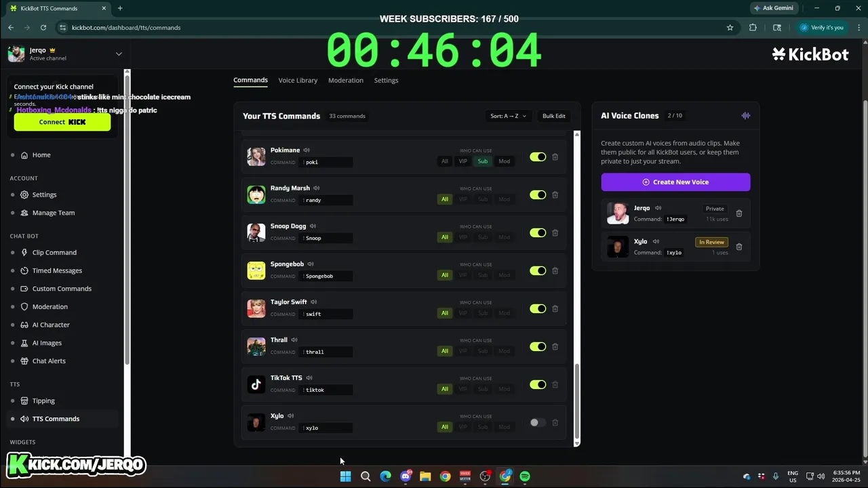
Task: Play the Taylor Swift voice preview
Action: 314,302
